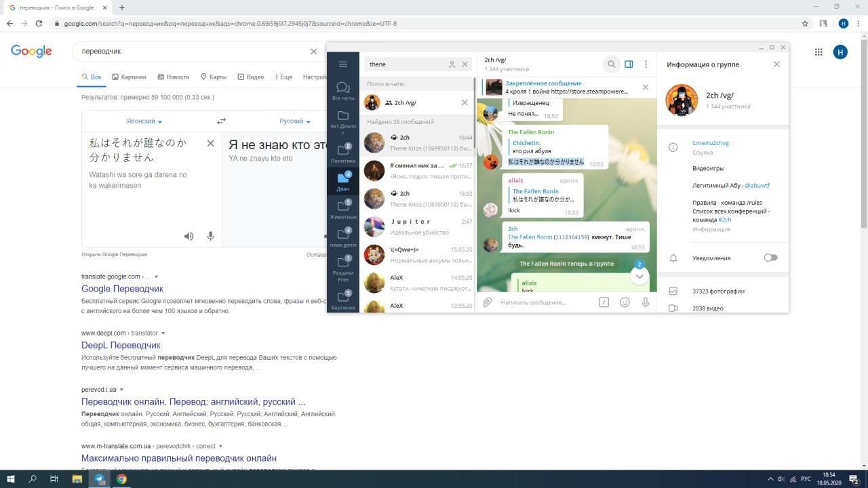The width and height of the screenshot is (868, 488).
Task: Open the '\(×Qwø+)>' search result
Action: pyautogui.click(x=418, y=254)
